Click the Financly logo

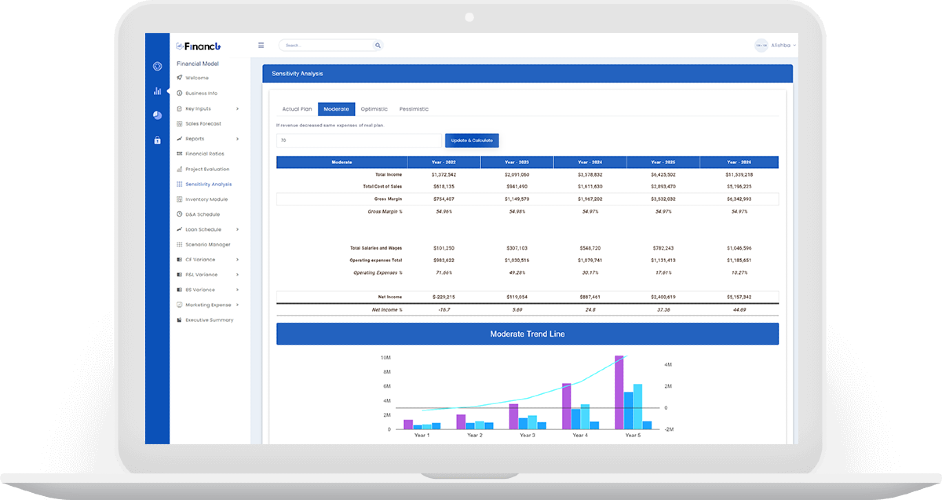[198, 46]
